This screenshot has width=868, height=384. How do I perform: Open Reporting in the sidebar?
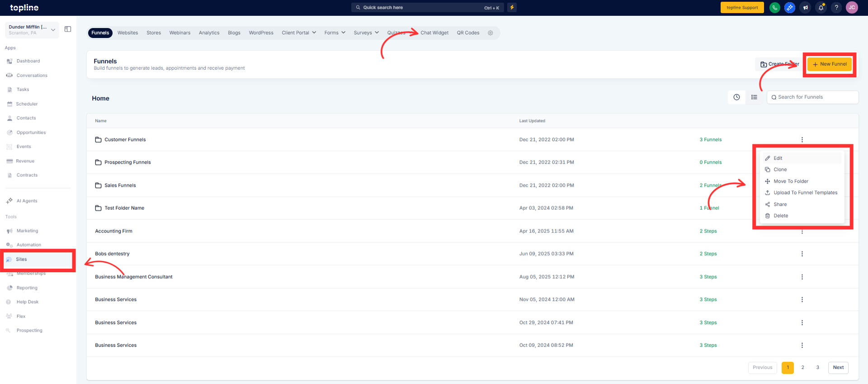tap(27, 288)
